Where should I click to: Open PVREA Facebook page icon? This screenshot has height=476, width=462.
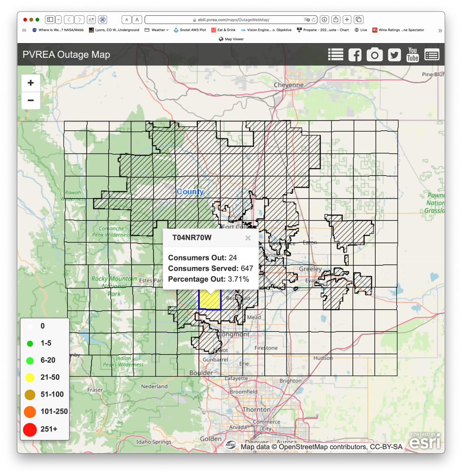click(355, 55)
